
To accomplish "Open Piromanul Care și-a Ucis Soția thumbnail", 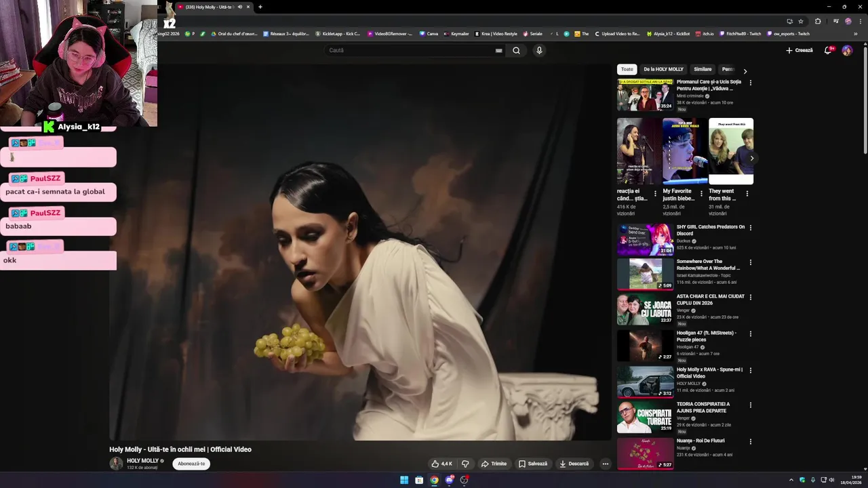I will [646, 95].
